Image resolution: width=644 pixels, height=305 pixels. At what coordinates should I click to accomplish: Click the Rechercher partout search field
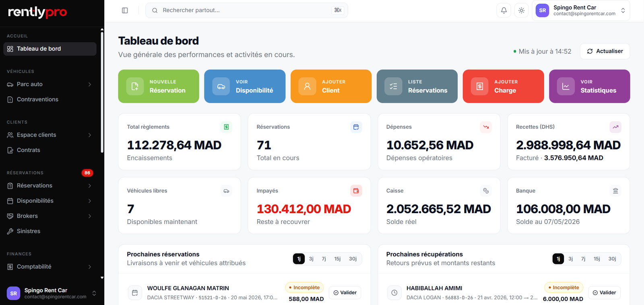pos(246,10)
